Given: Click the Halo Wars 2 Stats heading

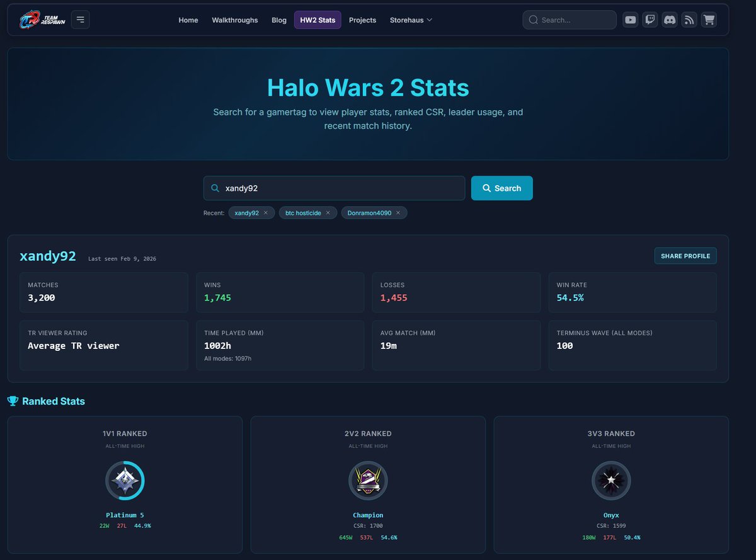Looking at the screenshot, I should (x=368, y=88).
